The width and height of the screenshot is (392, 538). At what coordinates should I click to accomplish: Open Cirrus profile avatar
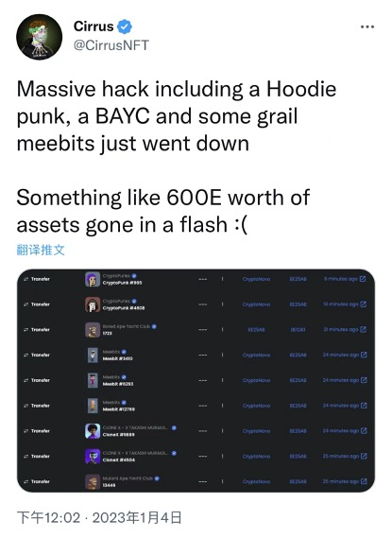tap(40, 37)
